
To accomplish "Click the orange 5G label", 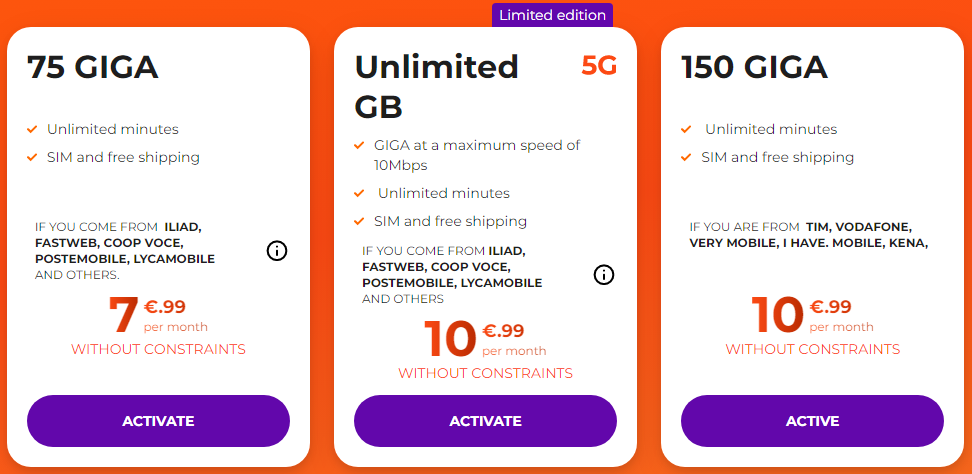I will tap(599, 66).
